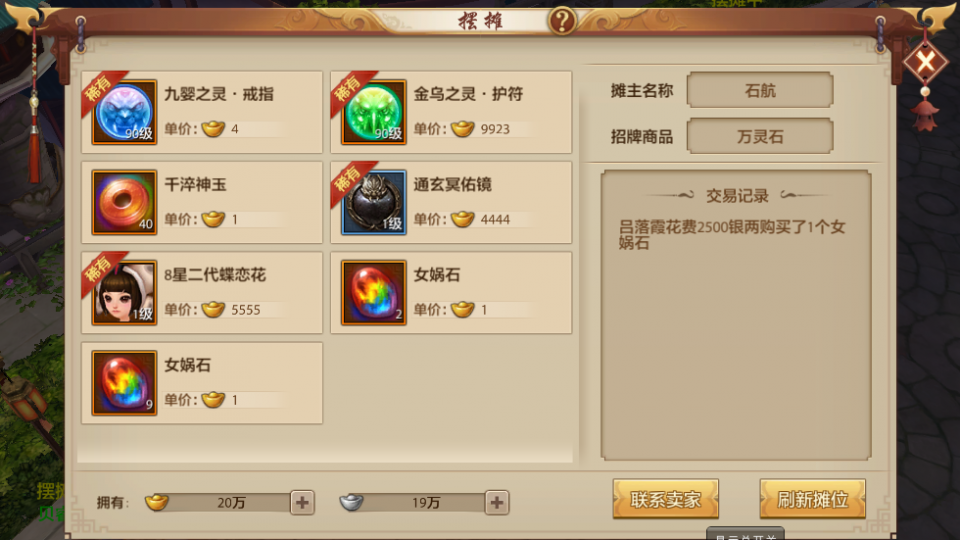Screen dimensions: 960x540
Task: Click the 招牌商品 field showing 万灵石
Action: 760,136
